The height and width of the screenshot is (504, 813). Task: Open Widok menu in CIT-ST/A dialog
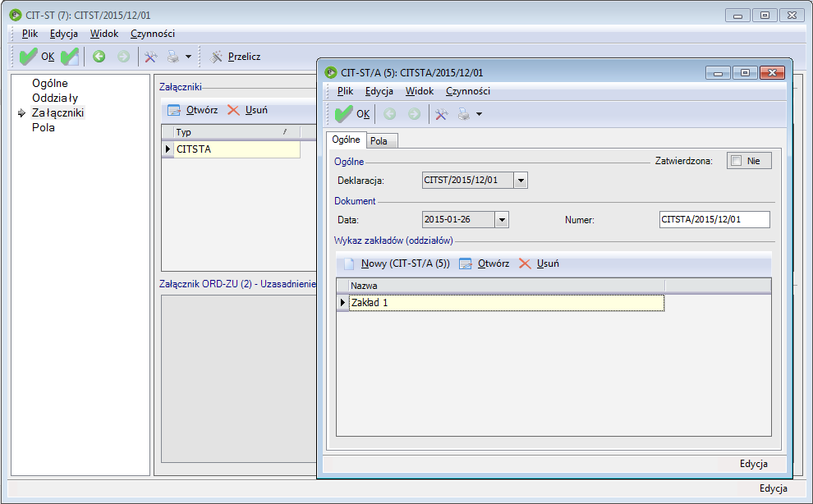pos(420,91)
